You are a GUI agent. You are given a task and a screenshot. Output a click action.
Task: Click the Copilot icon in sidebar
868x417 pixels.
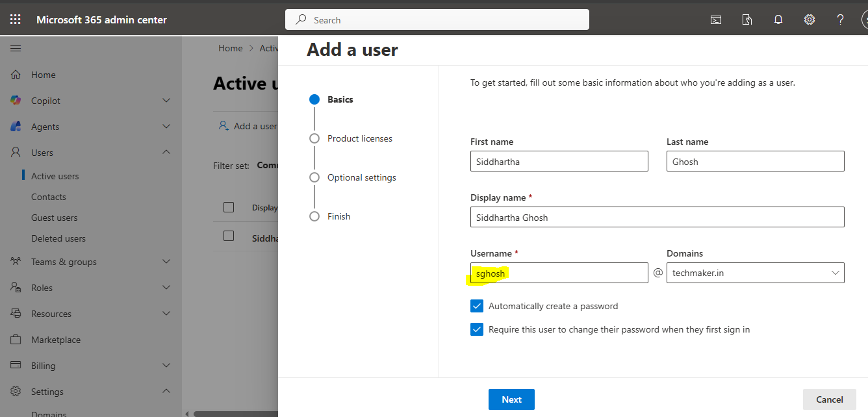(16, 101)
